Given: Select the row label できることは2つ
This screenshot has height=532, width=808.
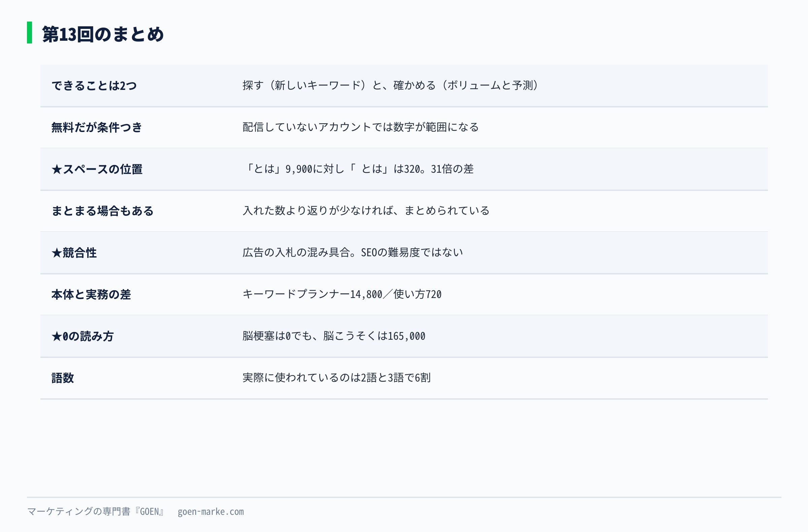Looking at the screenshot, I should 94,86.
